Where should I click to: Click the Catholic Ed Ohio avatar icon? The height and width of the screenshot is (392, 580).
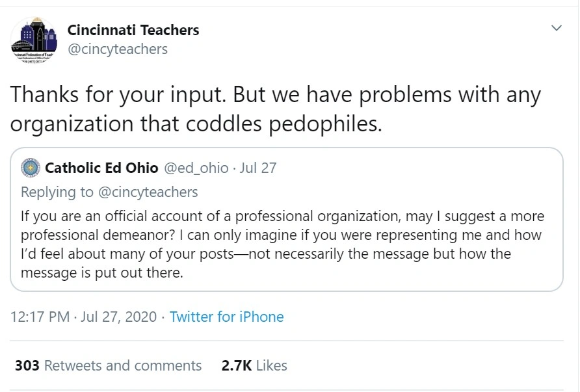pos(31,168)
